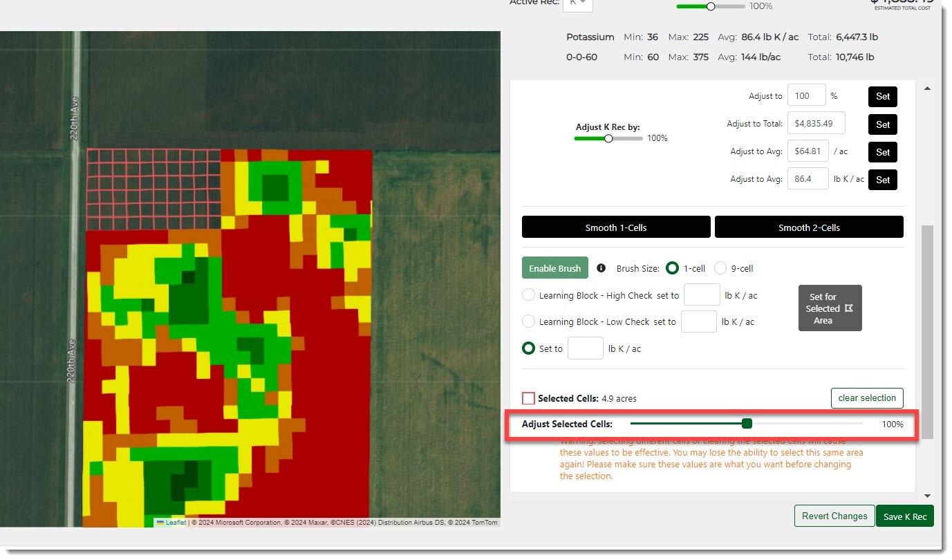Select the 1-cell brush size
Image resolution: width=952 pixels, height=560 pixels.
point(673,268)
